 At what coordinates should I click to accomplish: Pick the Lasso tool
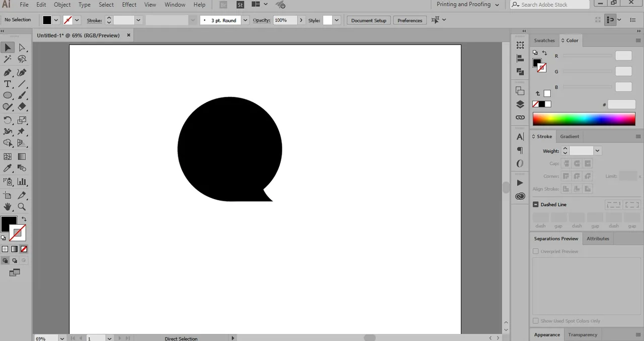(22, 59)
